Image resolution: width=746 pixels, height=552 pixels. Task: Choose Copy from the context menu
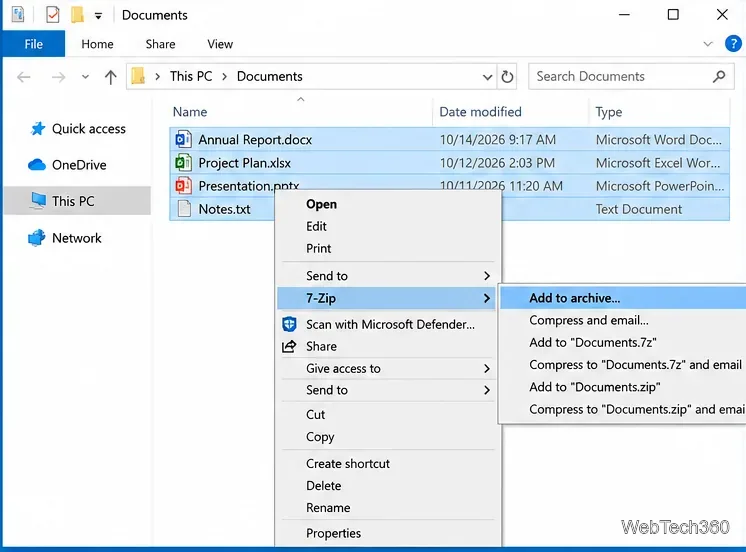point(388,437)
